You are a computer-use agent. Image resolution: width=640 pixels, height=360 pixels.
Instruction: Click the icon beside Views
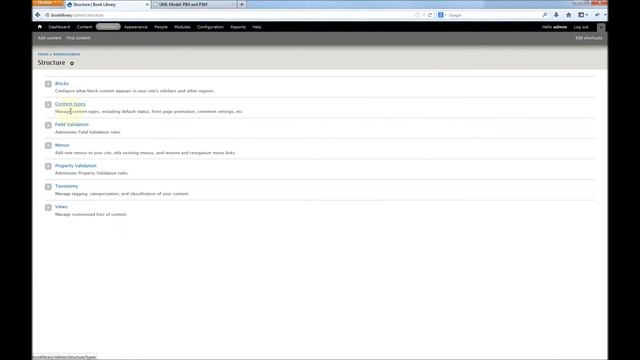(48, 207)
